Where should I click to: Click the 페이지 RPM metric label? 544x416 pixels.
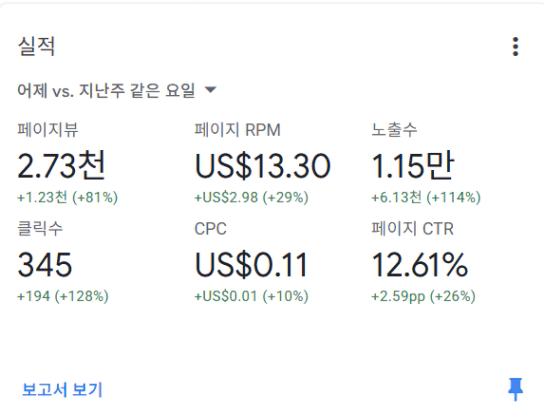pos(237,130)
